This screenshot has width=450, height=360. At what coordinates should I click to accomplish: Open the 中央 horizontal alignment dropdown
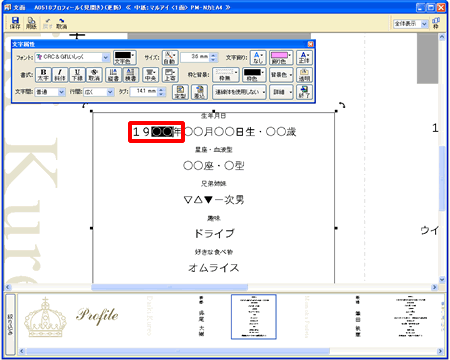(150, 75)
